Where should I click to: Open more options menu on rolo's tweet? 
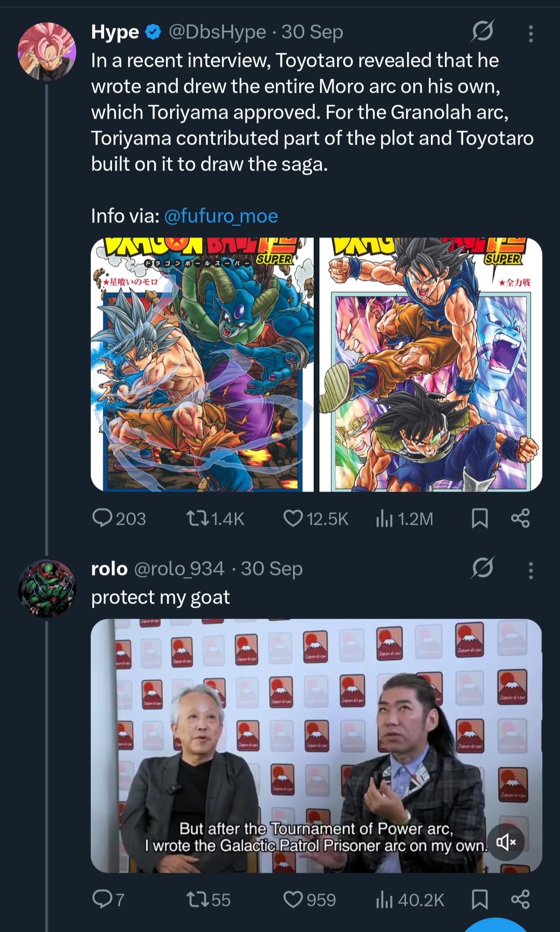(x=530, y=570)
